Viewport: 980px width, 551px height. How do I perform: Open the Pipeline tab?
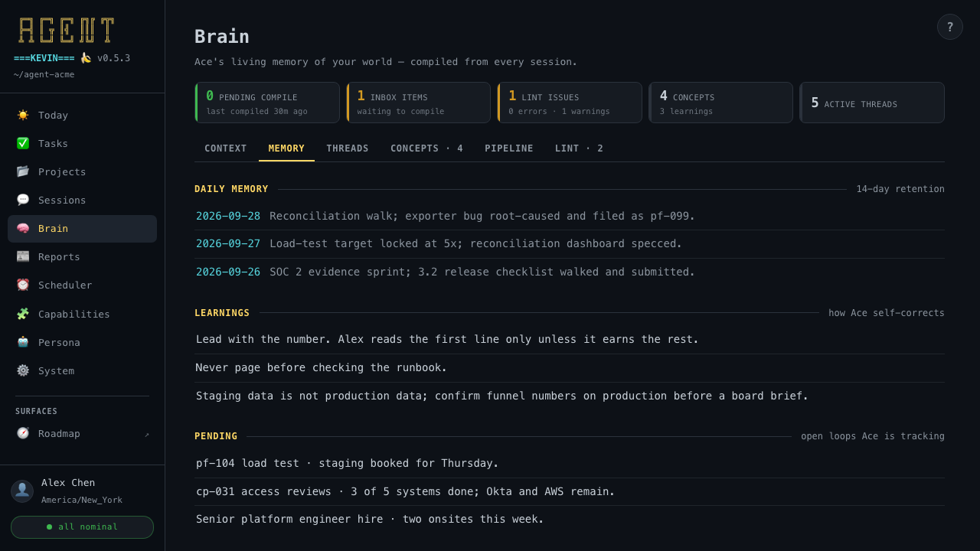(509, 148)
